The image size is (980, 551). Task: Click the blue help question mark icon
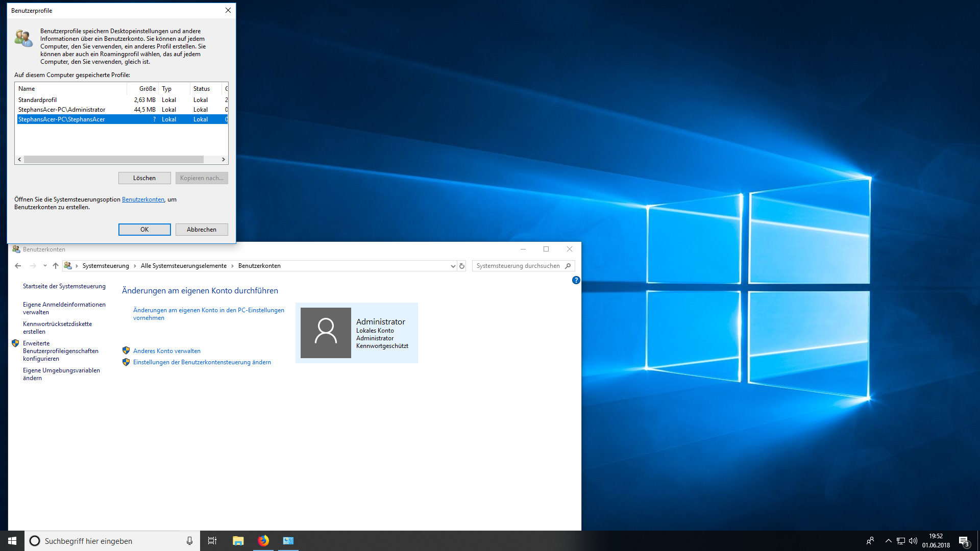coord(576,280)
